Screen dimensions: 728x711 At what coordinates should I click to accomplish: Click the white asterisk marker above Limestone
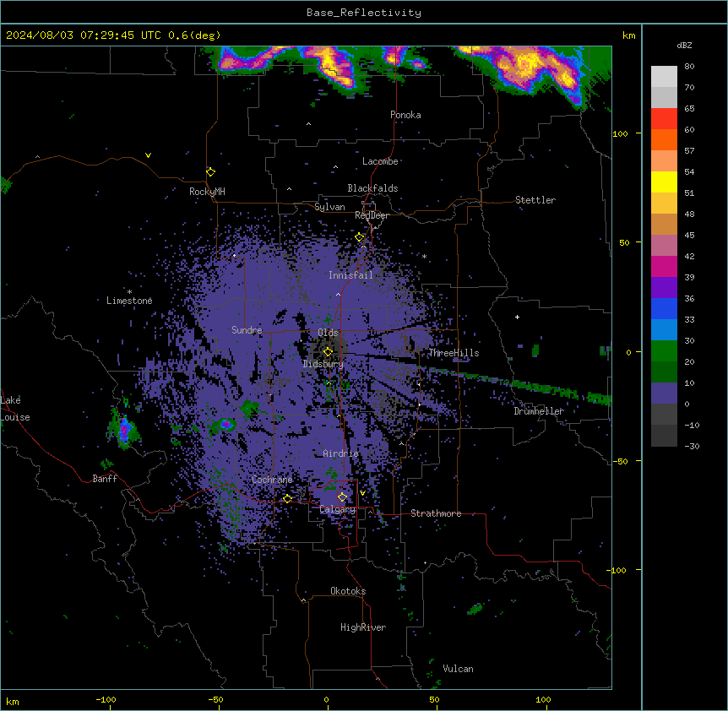pos(129,292)
